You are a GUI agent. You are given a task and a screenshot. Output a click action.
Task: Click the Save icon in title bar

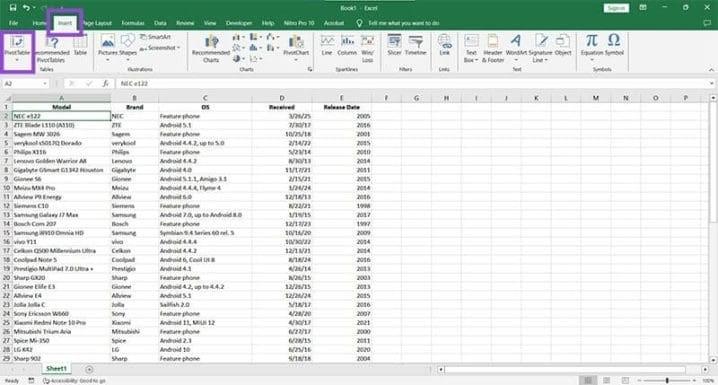[13, 8]
